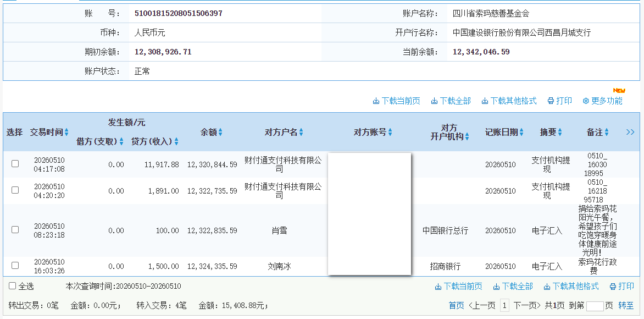644x319 pixels.
Task: Sort by 备注 sort arrows
Action: (x=607, y=133)
